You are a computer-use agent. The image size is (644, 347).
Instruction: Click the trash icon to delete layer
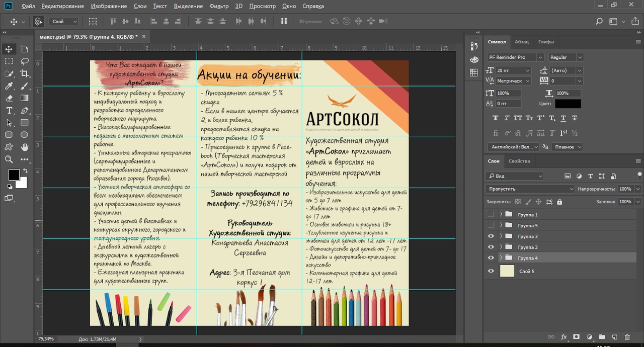627,337
